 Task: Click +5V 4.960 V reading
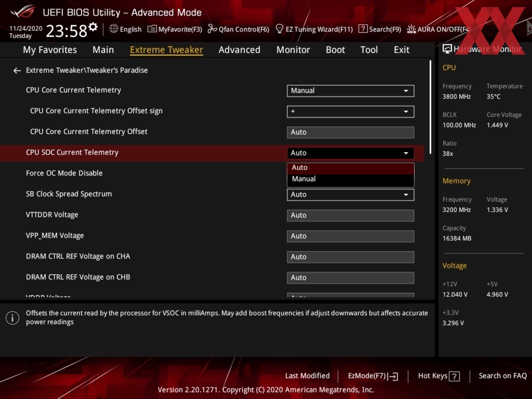pos(497,294)
